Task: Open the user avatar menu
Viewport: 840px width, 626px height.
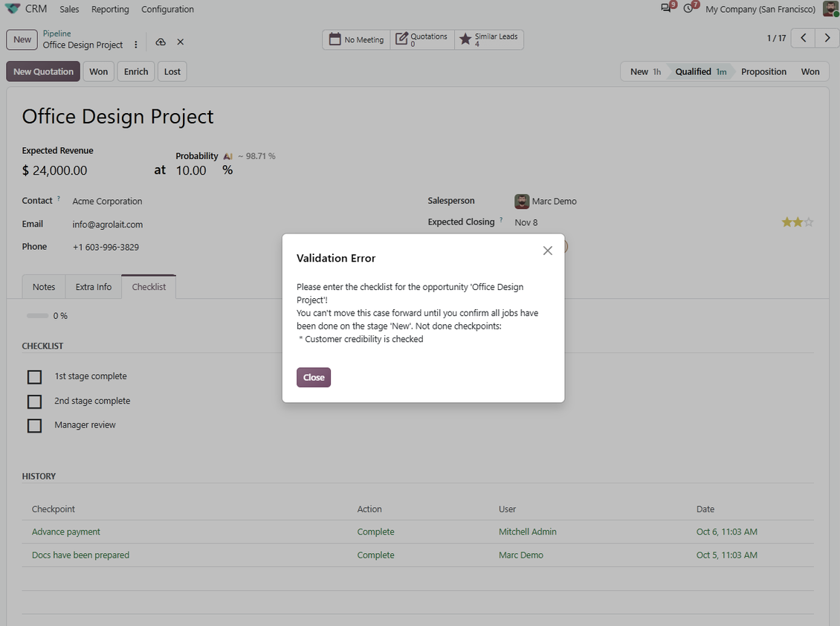Action: point(831,9)
